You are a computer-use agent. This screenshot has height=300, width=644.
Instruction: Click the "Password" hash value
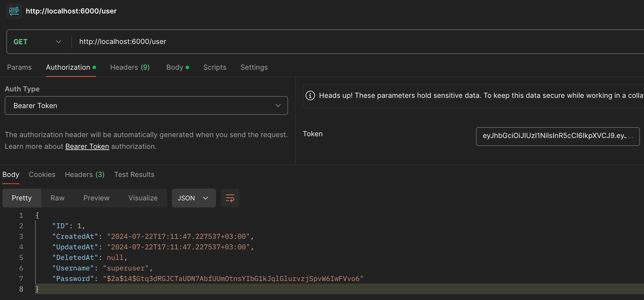click(x=233, y=279)
